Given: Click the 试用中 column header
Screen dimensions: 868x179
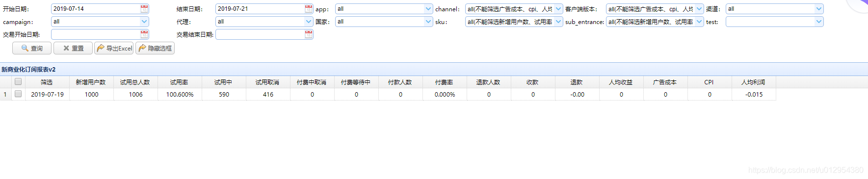Looking at the screenshot, I should coord(224,82).
